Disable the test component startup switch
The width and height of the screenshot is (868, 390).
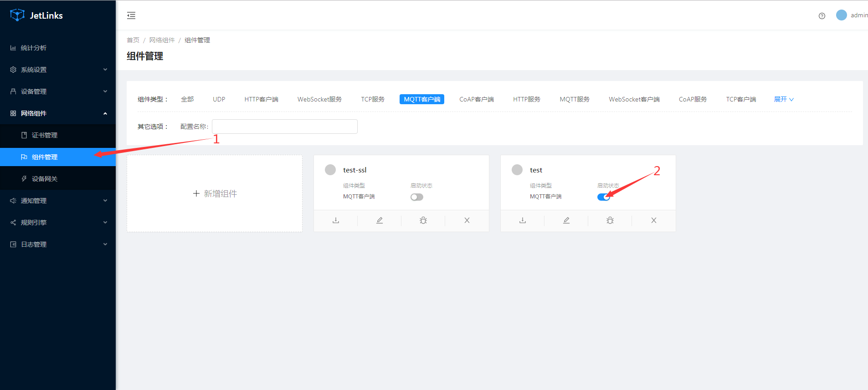tap(603, 197)
